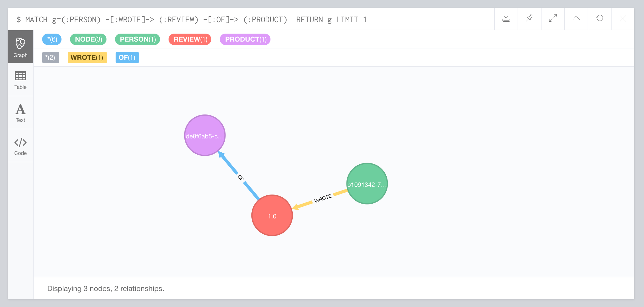Select the NODE(3) pill
644x307 pixels.
click(x=88, y=39)
